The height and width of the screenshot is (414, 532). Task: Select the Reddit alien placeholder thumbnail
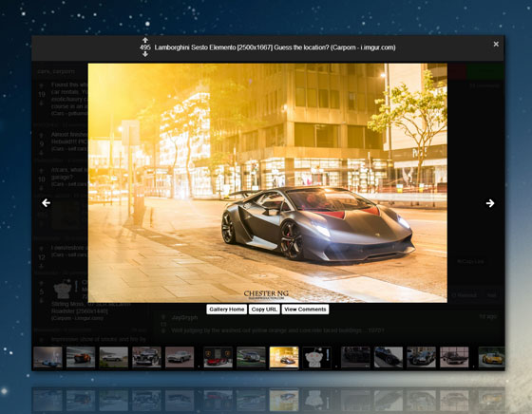pyautogui.click(x=316, y=357)
